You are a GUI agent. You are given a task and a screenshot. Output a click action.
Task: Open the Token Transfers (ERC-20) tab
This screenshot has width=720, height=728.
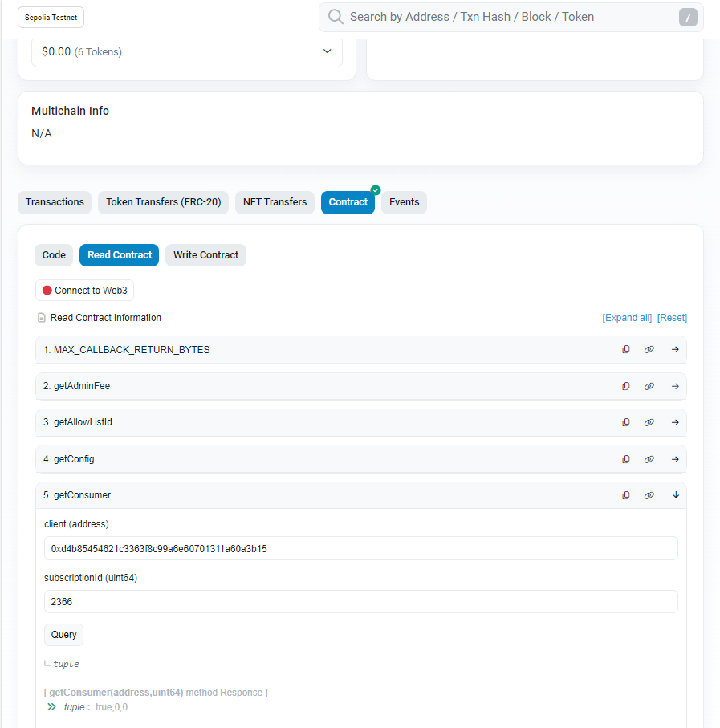point(164,202)
